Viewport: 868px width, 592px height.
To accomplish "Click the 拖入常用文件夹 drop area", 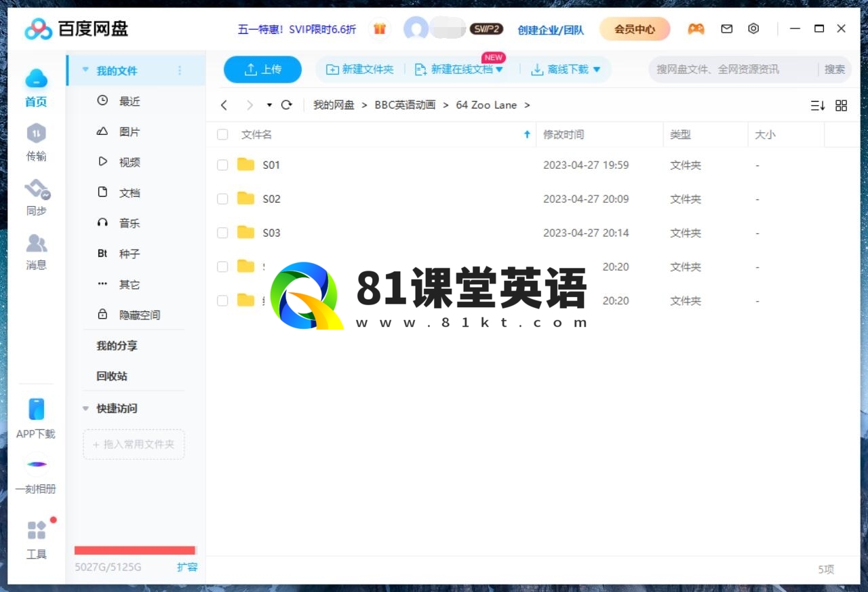I will coord(134,444).
